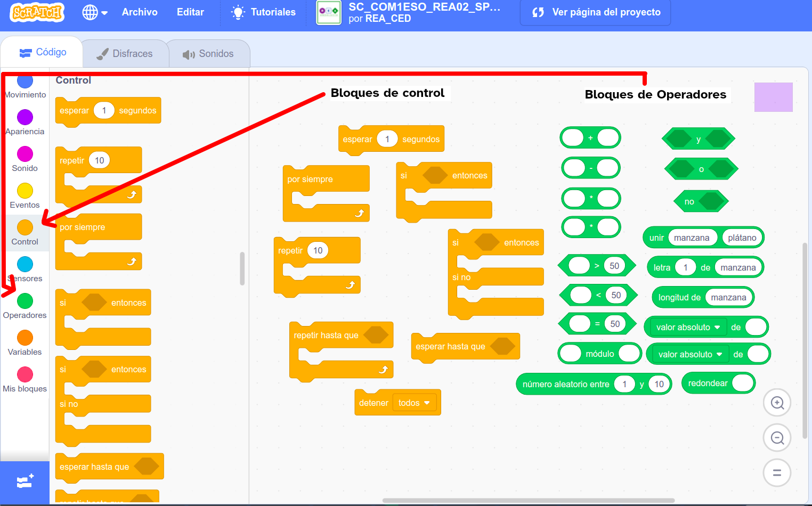Click 'Ver página del proyecto'
812x506 pixels.
click(595, 13)
